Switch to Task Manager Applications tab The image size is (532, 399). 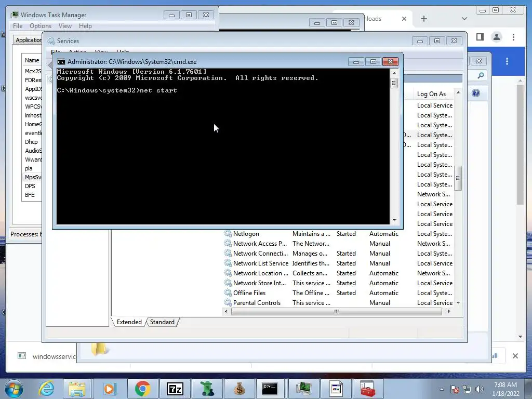coord(29,40)
